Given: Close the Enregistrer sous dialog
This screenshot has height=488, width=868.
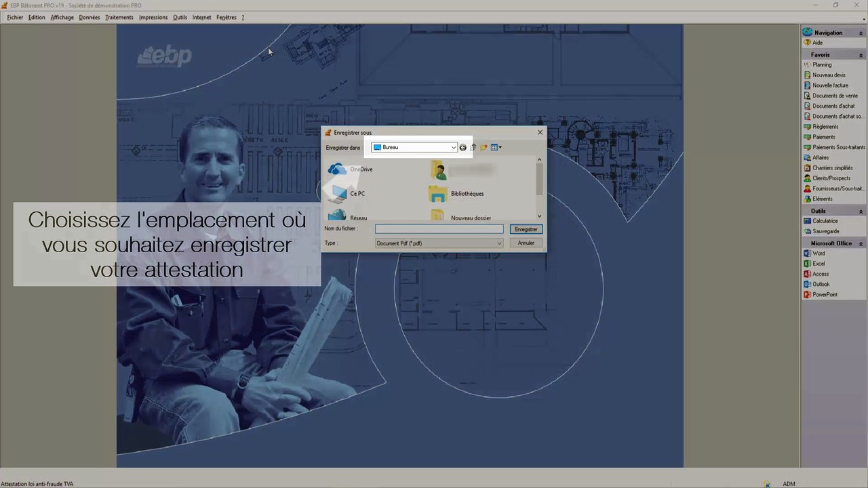Looking at the screenshot, I should (x=540, y=133).
